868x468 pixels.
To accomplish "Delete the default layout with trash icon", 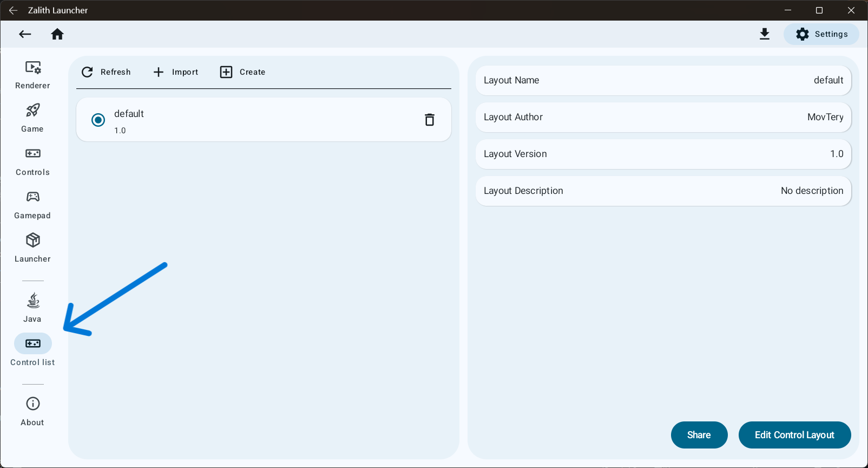I will pos(430,120).
